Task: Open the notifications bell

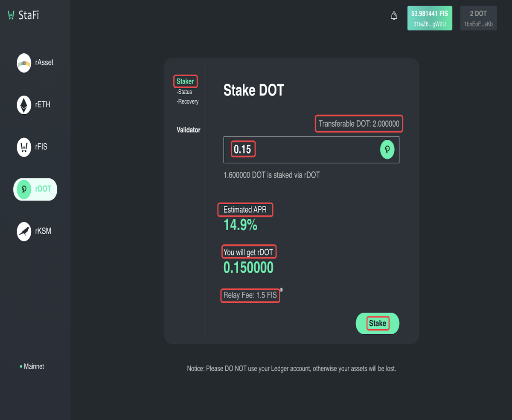Action: [394, 16]
